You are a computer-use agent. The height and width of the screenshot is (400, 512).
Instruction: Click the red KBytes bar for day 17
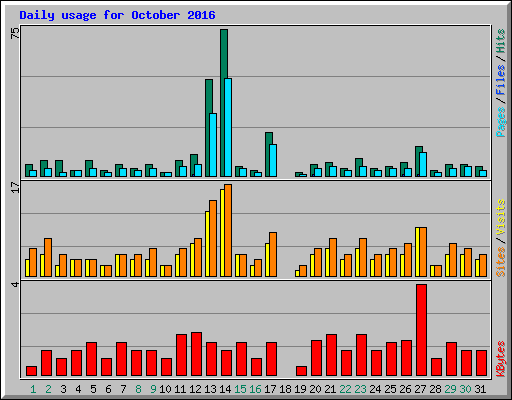point(272,359)
